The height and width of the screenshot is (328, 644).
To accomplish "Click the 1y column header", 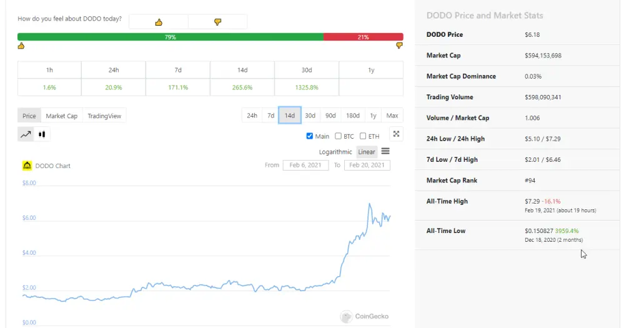I will click(x=371, y=70).
